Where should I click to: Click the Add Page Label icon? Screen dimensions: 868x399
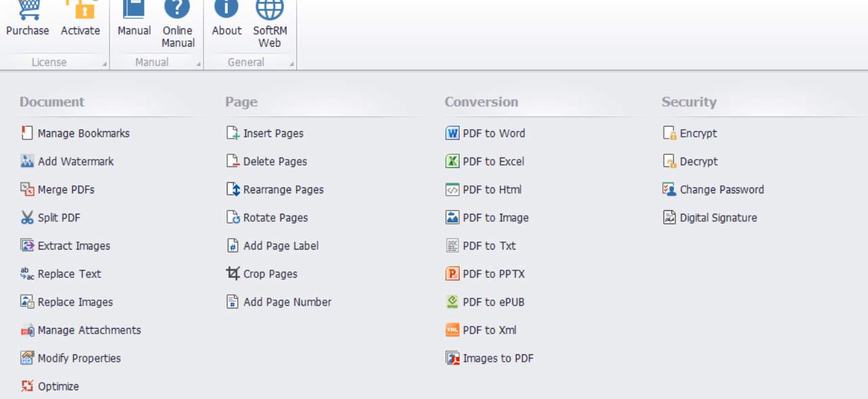pos(233,245)
